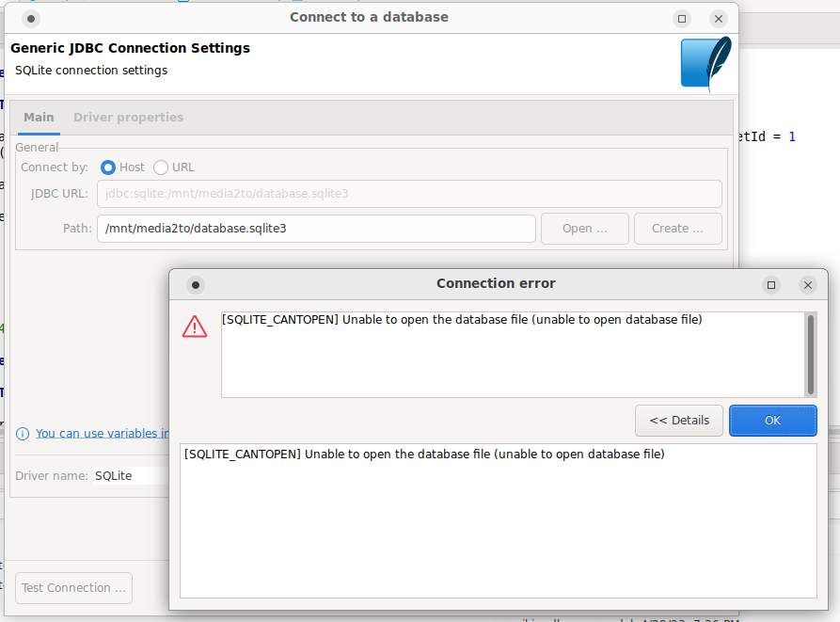840x622 pixels.
Task: Click the window menu dot on Connect dialog
Action: pyautogui.click(x=31, y=18)
